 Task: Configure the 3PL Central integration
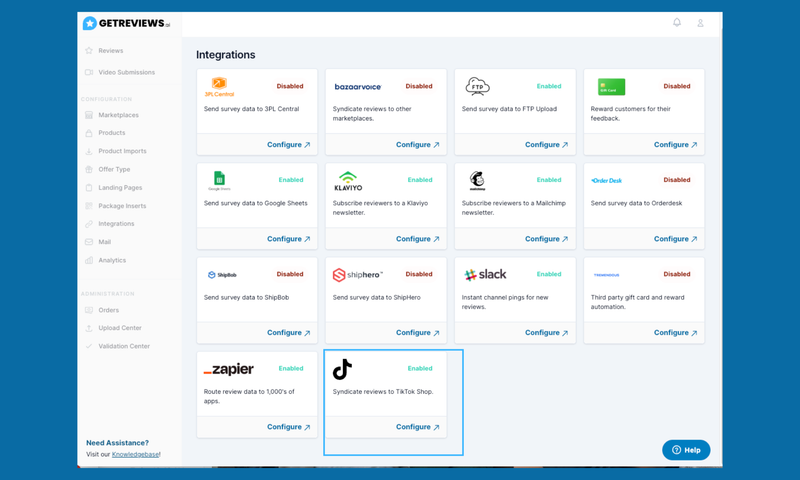[x=289, y=145]
